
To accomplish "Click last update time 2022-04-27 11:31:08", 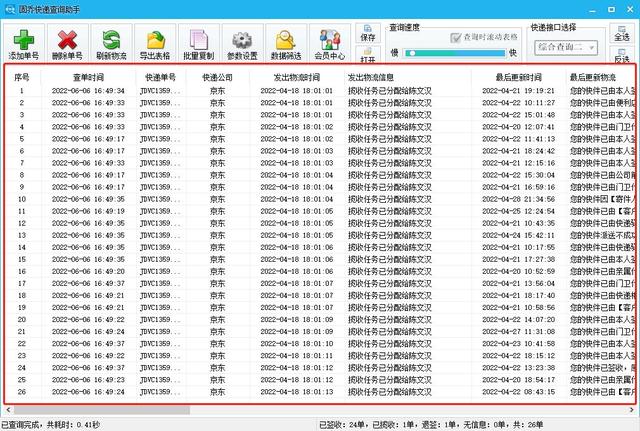I will tap(518, 331).
